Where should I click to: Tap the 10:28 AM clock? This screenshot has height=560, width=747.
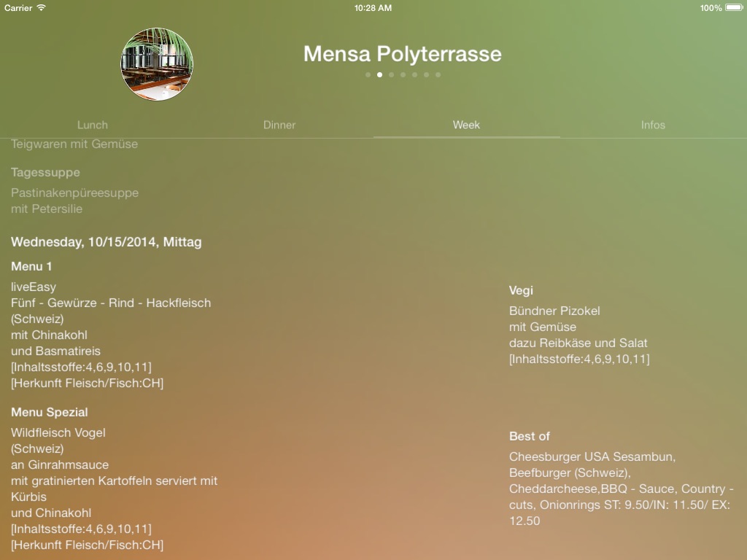coord(373,7)
